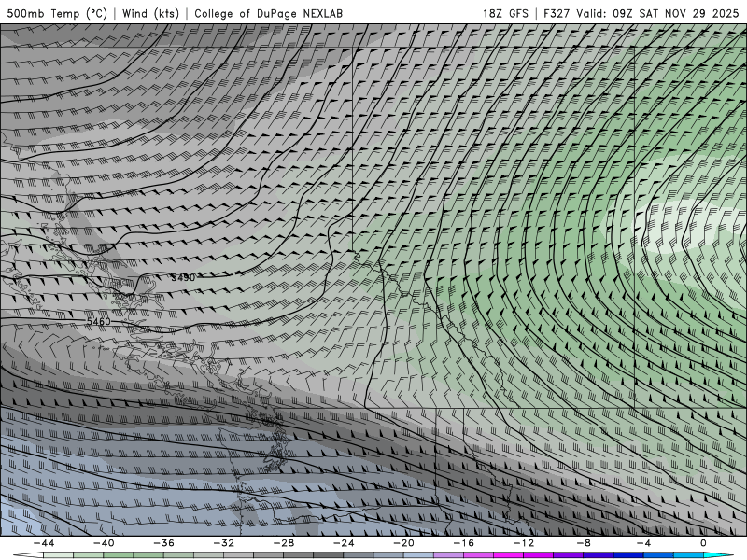Click the "500mb Temp (°C)" title text
The height and width of the screenshot is (560, 747).
click(x=57, y=13)
